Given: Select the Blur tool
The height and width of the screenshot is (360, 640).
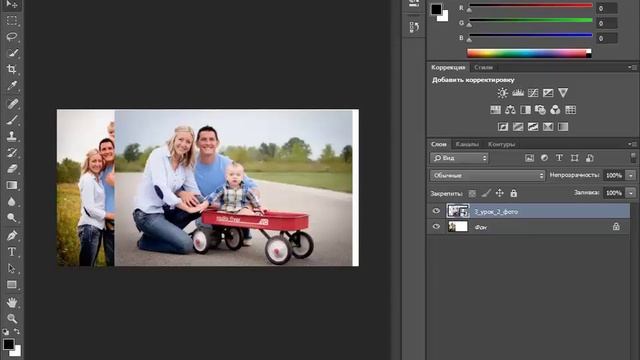Looking at the screenshot, I should (12, 202).
